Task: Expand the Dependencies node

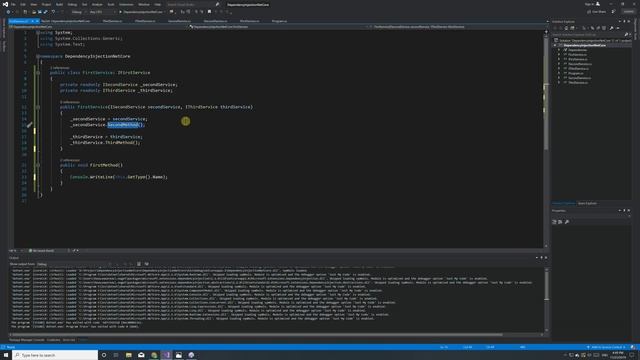Action: tap(559, 50)
